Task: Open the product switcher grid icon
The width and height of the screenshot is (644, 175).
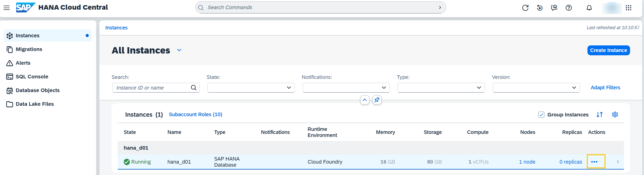Action: click(x=629, y=8)
